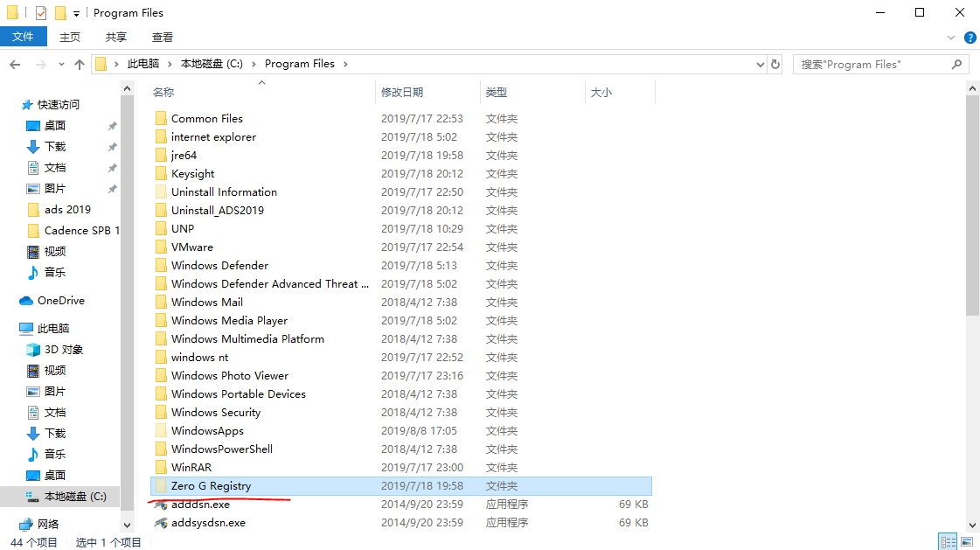This screenshot has width=980, height=550.
Task: Click the navigation pane scrollbar up arrow
Action: pyautogui.click(x=127, y=88)
